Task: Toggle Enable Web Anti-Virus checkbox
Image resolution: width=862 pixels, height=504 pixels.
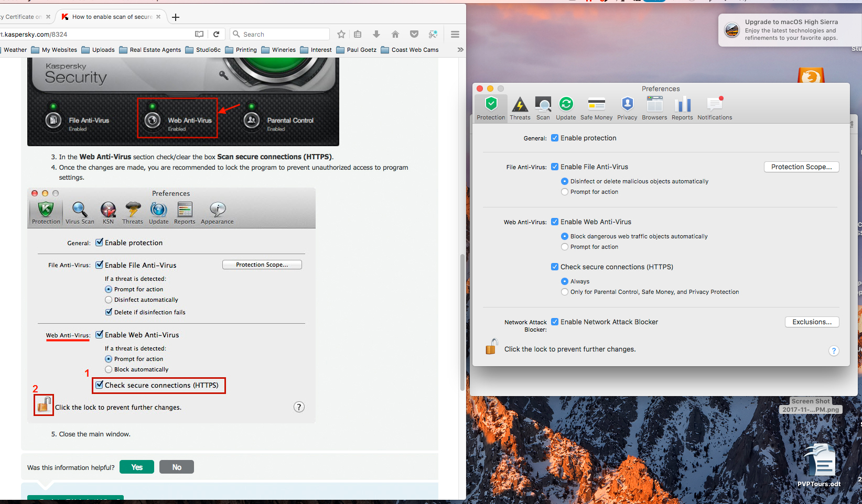Action: point(555,222)
